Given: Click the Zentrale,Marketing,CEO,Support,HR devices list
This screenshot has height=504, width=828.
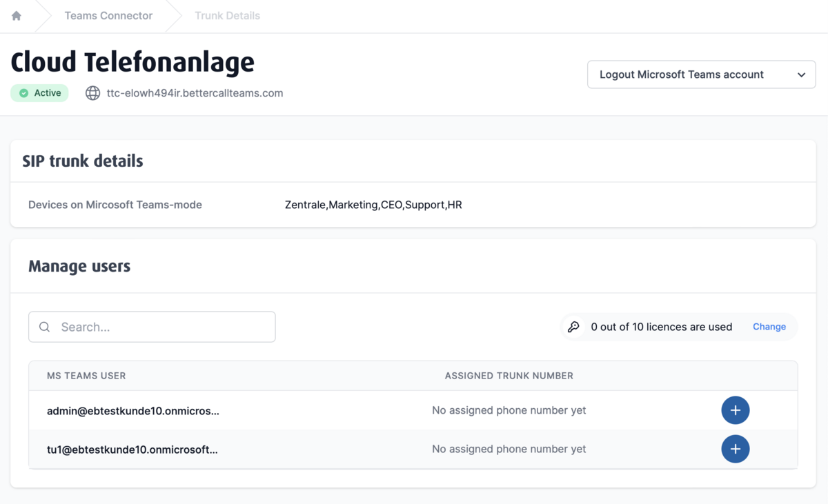Looking at the screenshot, I should [373, 205].
